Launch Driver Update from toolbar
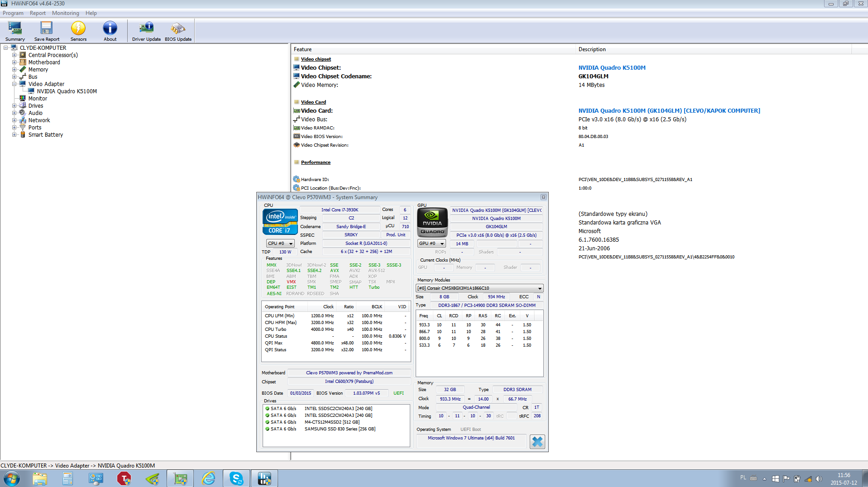868x487 pixels. (146, 31)
